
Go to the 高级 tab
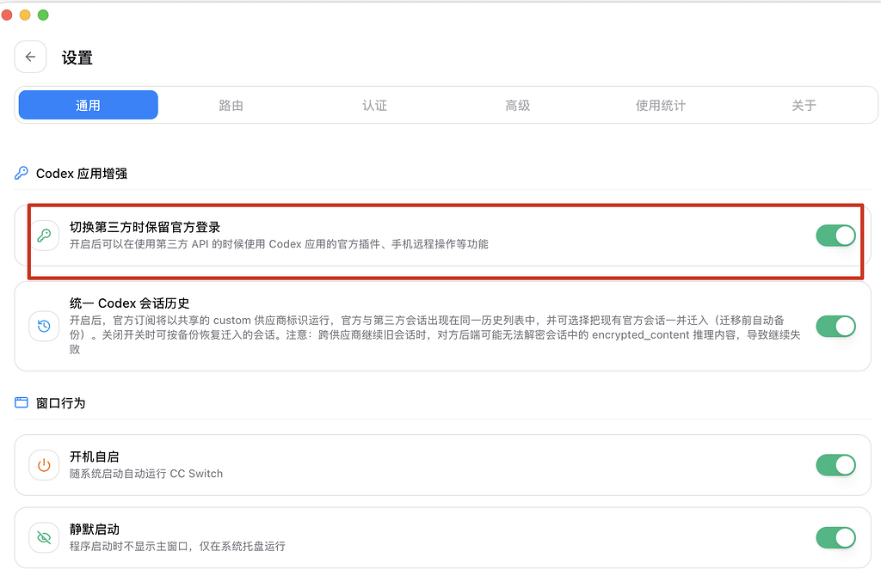517,105
